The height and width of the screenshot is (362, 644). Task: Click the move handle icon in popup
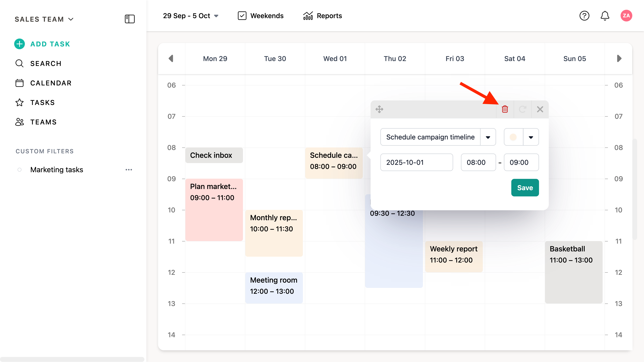(x=379, y=109)
